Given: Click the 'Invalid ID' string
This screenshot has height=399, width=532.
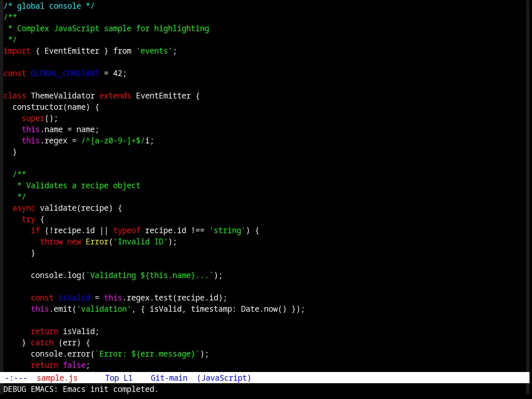Looking at the screenshot, I should 140,241.
